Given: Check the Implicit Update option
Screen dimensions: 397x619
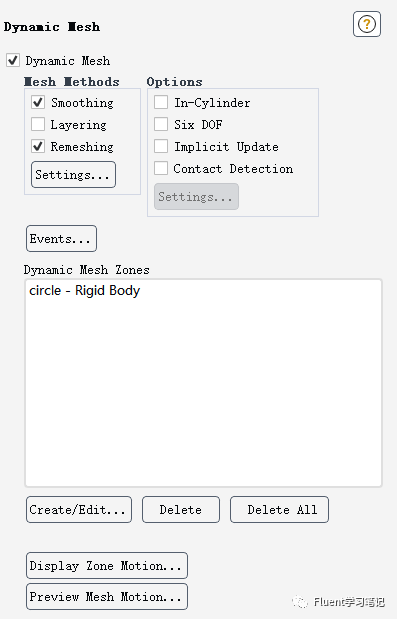Looking at the screenshot, I should tap(161, 146).
